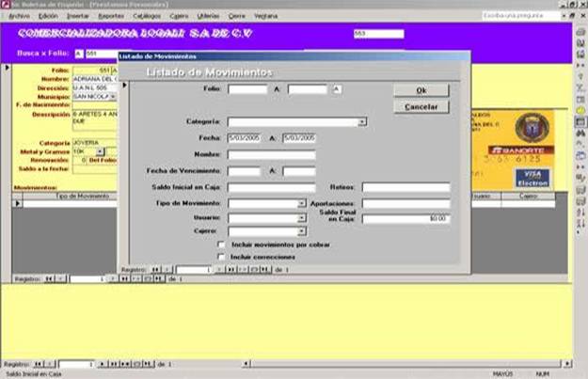This screenshot has height=379, width=588.
Task: Click the Ok button in Listado de Movimientos
Action: click(x=421, y=90)
